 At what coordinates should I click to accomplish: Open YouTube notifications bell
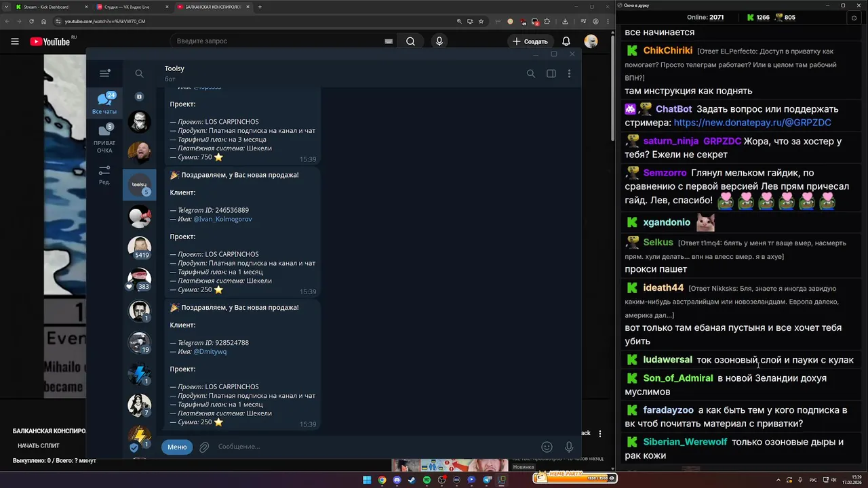coord(566,41)
